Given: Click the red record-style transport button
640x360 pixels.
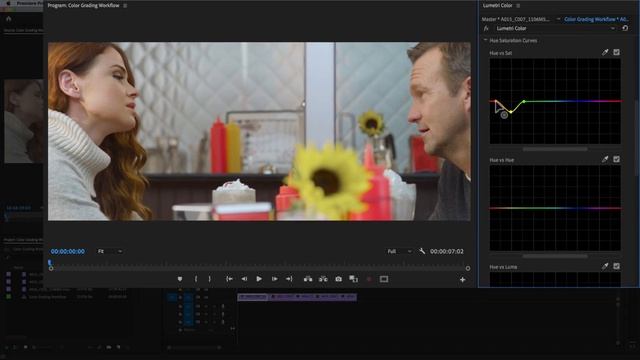Looking at the screenshot, I should click(x=369, y=279).
